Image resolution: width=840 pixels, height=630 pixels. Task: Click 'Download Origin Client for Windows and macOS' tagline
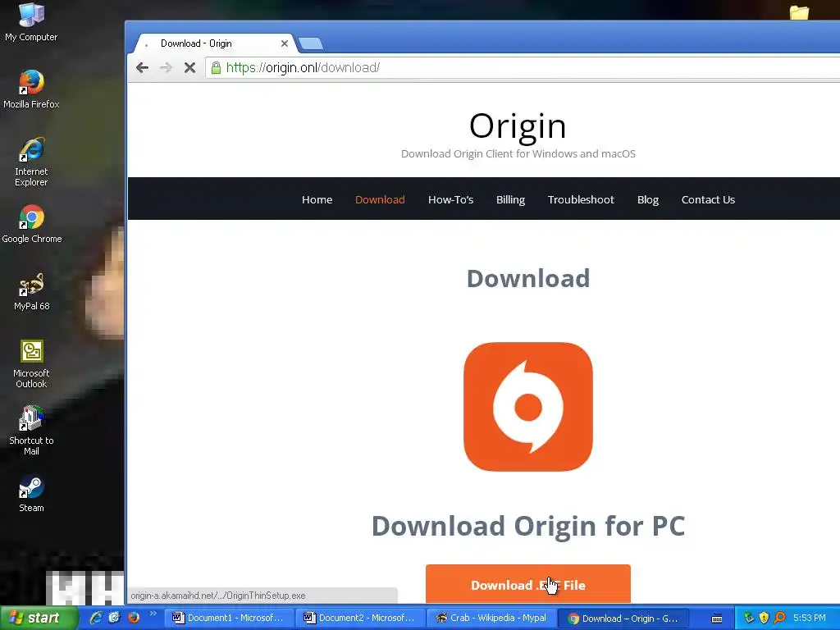click(518, 153)
